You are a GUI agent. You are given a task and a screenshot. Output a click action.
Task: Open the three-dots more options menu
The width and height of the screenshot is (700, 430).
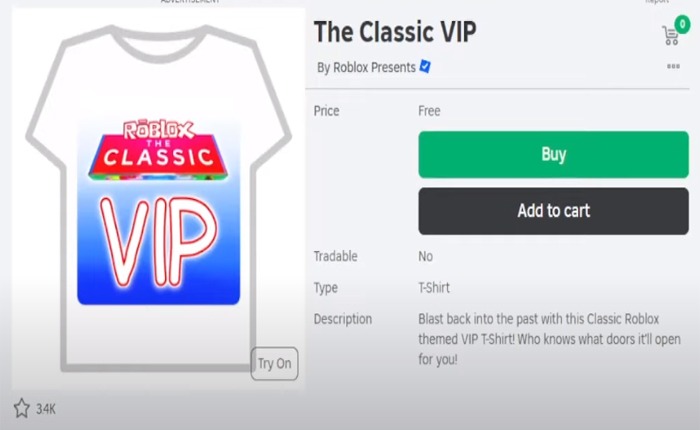pos(673,67)
